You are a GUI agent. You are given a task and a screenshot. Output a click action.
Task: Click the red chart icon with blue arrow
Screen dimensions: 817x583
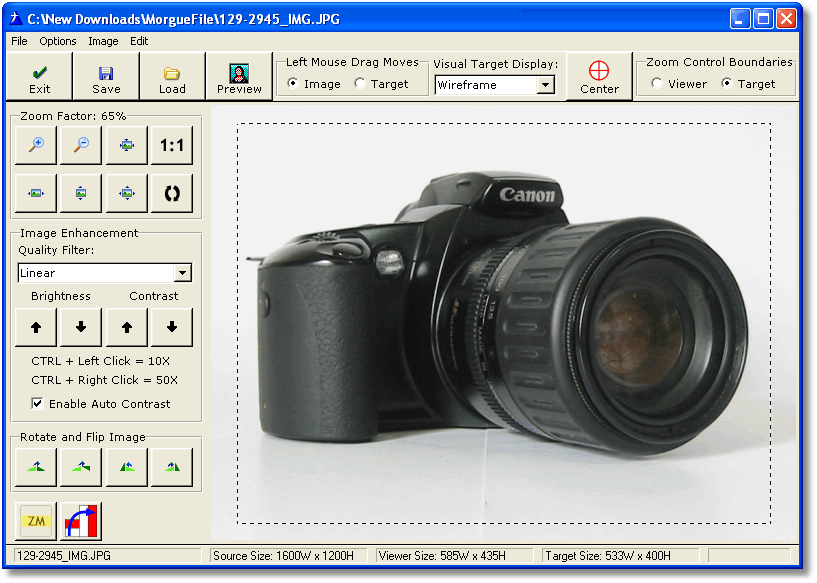pyautogui.click(x=81, y=521)
